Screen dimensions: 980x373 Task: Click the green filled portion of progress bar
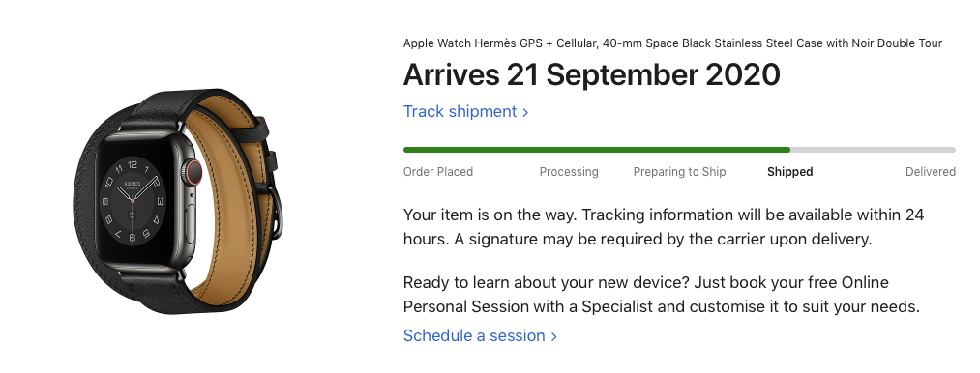coord(597,150)
